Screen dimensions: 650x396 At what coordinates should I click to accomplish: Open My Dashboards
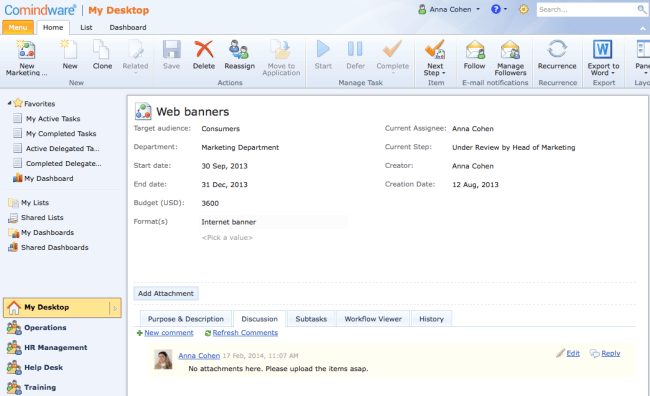pos(41,232)
